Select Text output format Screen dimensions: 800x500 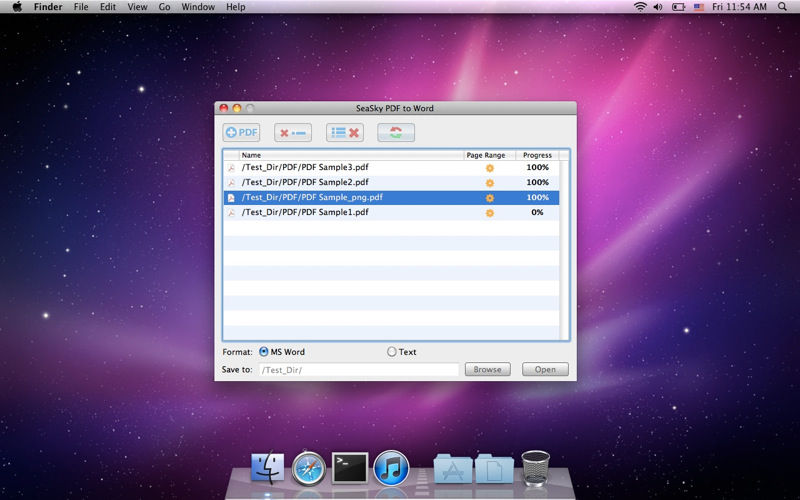(402, 352)
